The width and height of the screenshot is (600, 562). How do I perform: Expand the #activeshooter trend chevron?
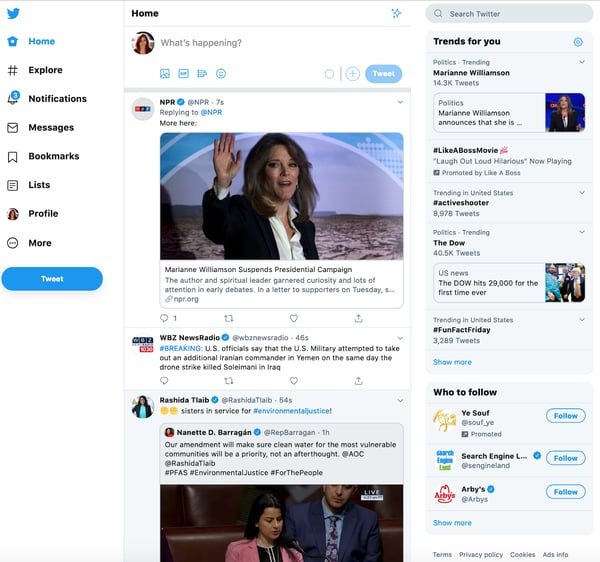[581, 193]
